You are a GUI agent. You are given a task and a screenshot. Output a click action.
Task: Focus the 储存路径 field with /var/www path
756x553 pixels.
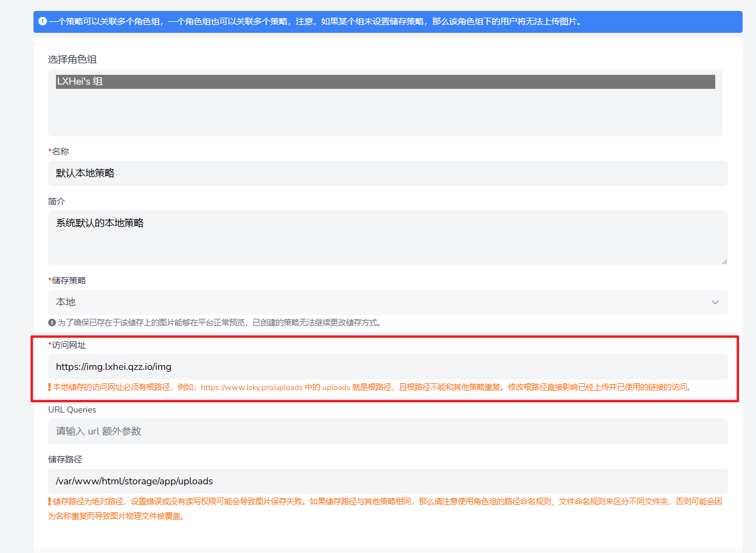coord(387,481)
